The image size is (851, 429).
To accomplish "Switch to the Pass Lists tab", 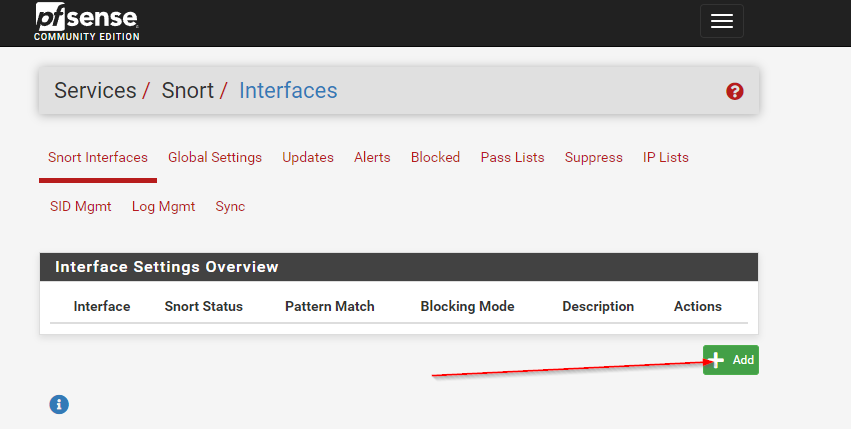I will click(512, 157).
